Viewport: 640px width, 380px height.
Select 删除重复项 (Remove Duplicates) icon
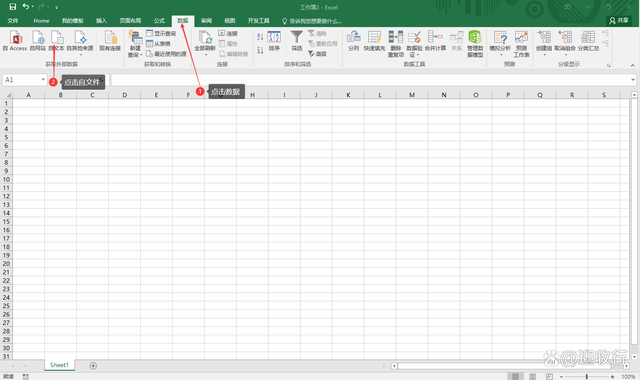[396, 43]
